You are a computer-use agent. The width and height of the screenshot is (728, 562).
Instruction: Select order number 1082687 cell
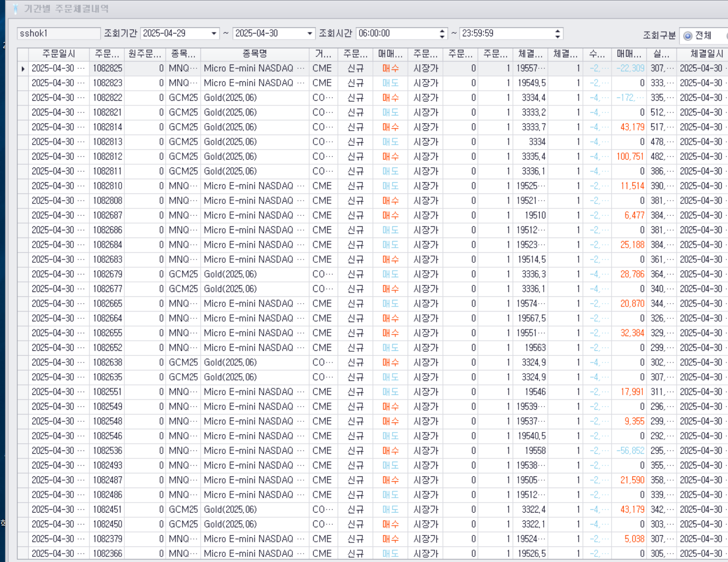click(x=107, y=215)
